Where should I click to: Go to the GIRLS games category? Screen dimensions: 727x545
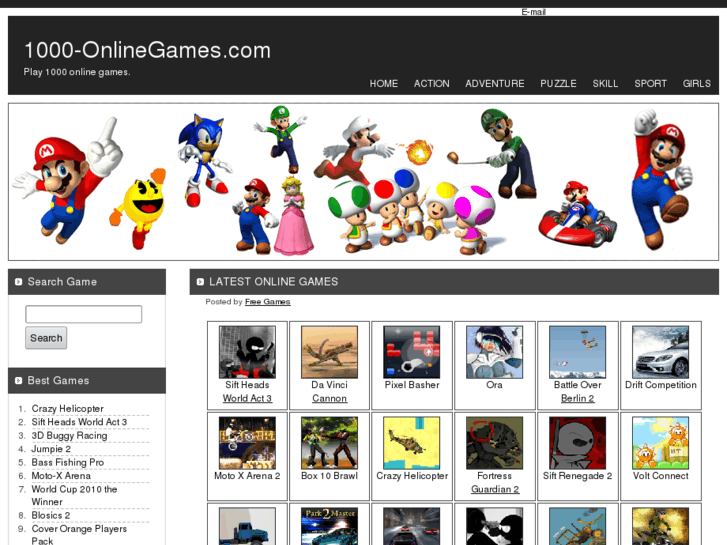696,83
